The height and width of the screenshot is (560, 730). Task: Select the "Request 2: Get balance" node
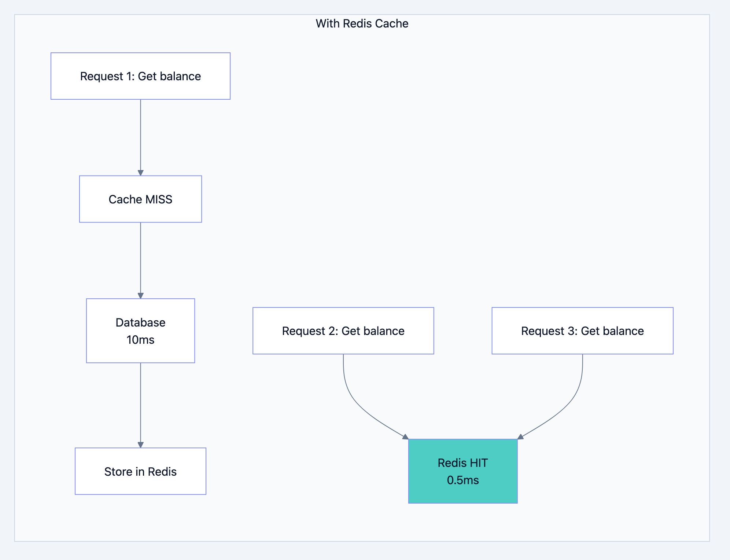pyautogui.click(x=343, y=330)
